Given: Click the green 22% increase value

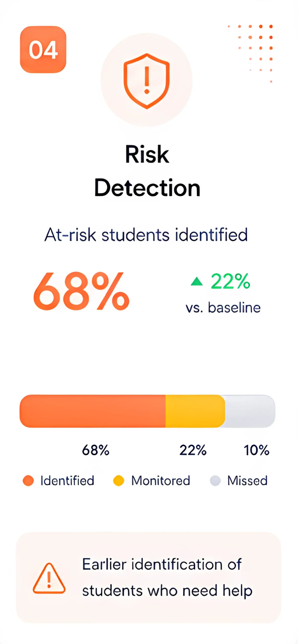Looking at the screenshot, I should pyautogui.click(x=230, y=281).
